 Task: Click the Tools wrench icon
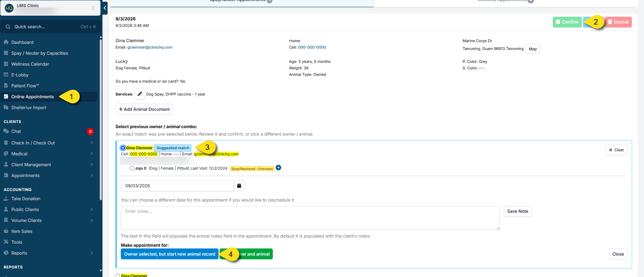(x=6, y=242)
